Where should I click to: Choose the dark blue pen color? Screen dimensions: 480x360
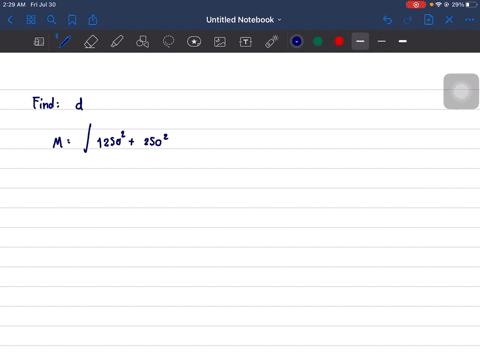(x=297, y=41)
